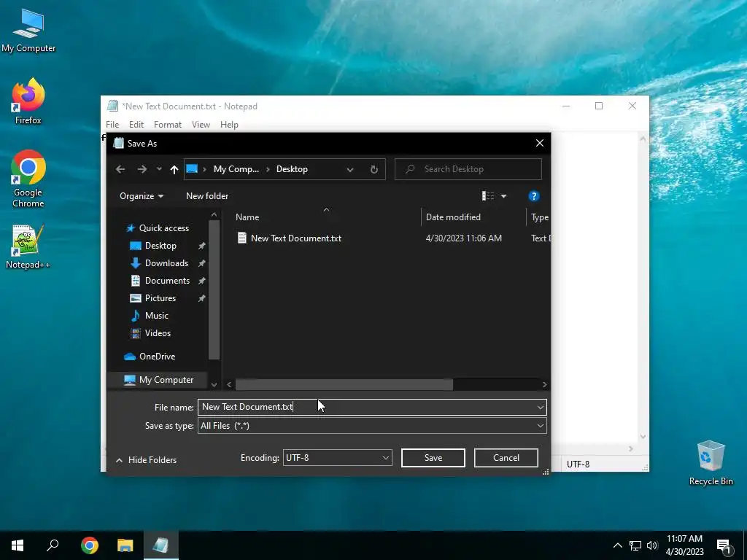Click the horizontal scrollbar in file list
The width and height of the screenshot is (747, 560).
point(344,384)
